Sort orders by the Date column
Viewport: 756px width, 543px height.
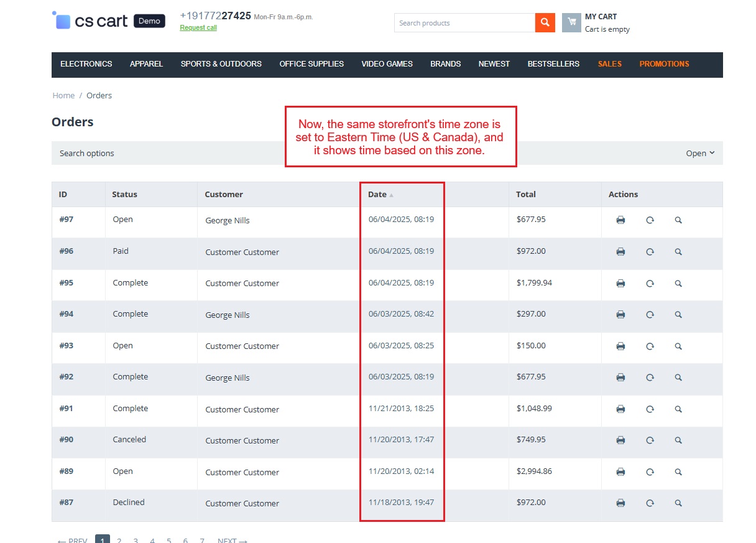click(377, 195)
